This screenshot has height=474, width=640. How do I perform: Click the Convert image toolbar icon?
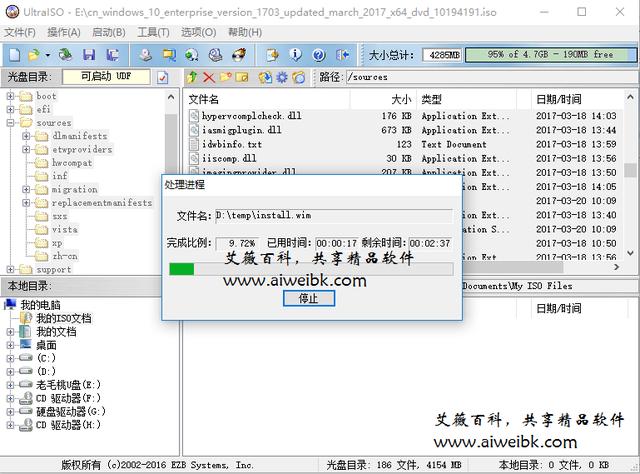192,55
